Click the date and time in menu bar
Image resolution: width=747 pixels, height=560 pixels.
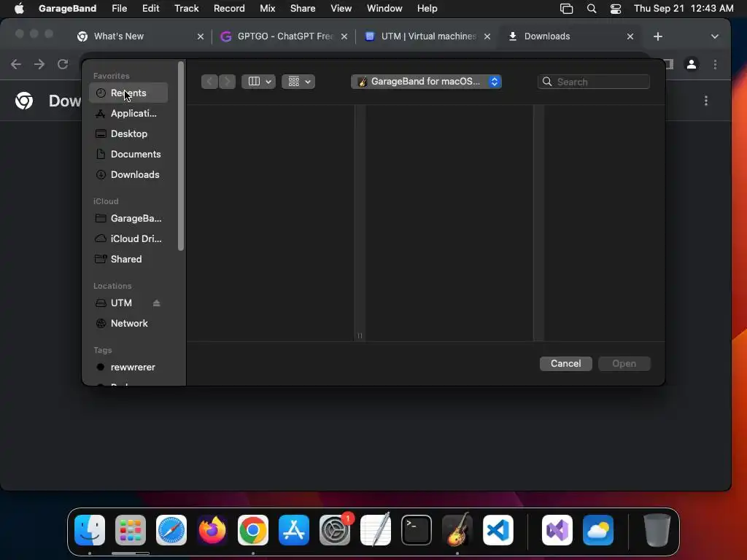point(684,9)
